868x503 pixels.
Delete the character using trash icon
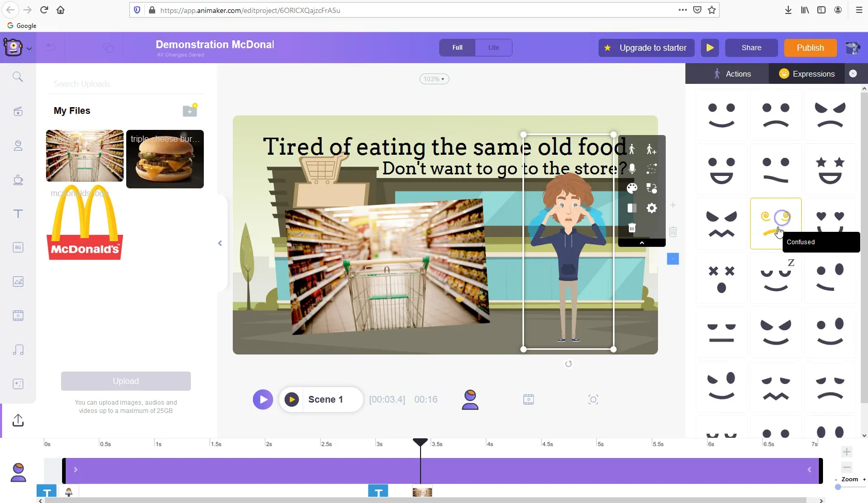631,228
